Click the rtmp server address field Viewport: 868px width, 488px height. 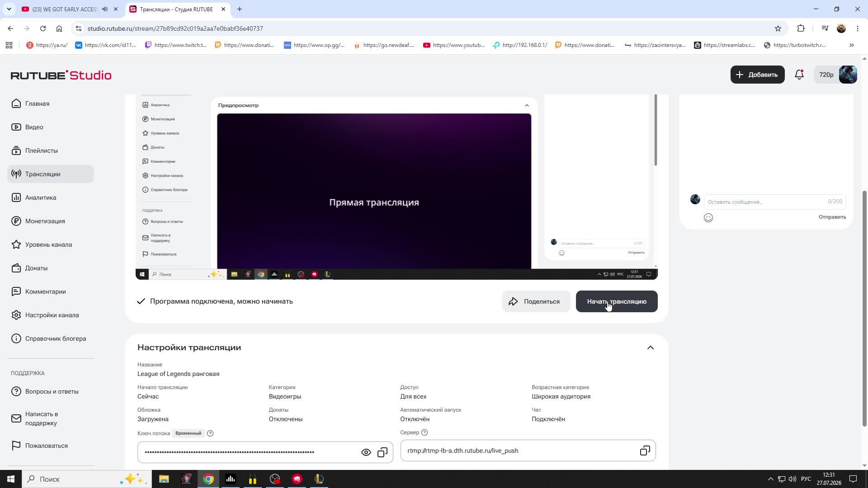(528, 450)
